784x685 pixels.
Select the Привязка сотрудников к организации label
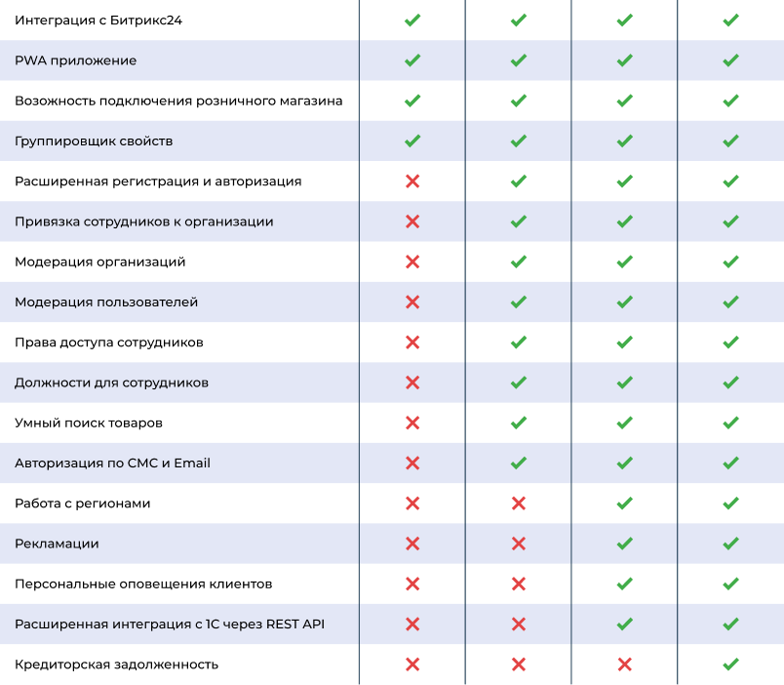pos(143,222)
